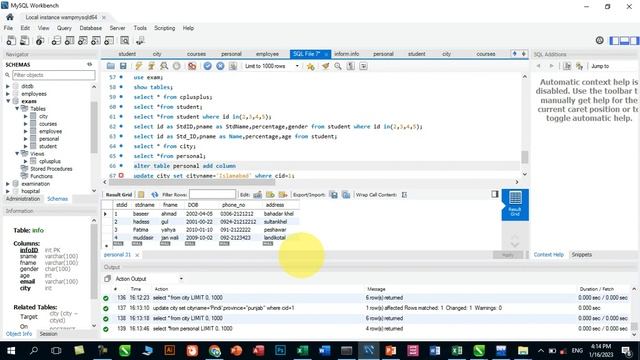Close the 'SQL File 7' tab

(326, 54)
